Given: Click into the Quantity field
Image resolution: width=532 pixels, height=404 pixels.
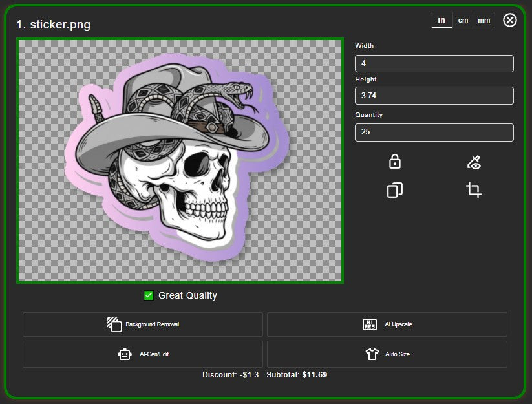Looking at the screenshot, I should pos(434,132).
